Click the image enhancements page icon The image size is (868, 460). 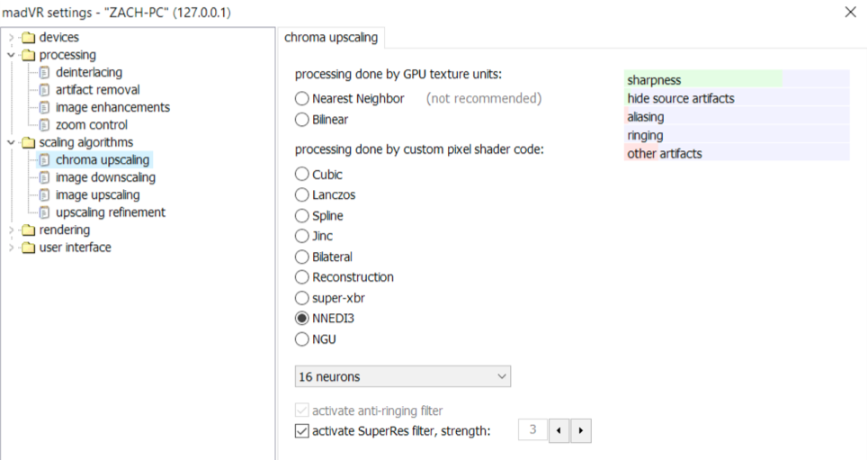point(45,108)
